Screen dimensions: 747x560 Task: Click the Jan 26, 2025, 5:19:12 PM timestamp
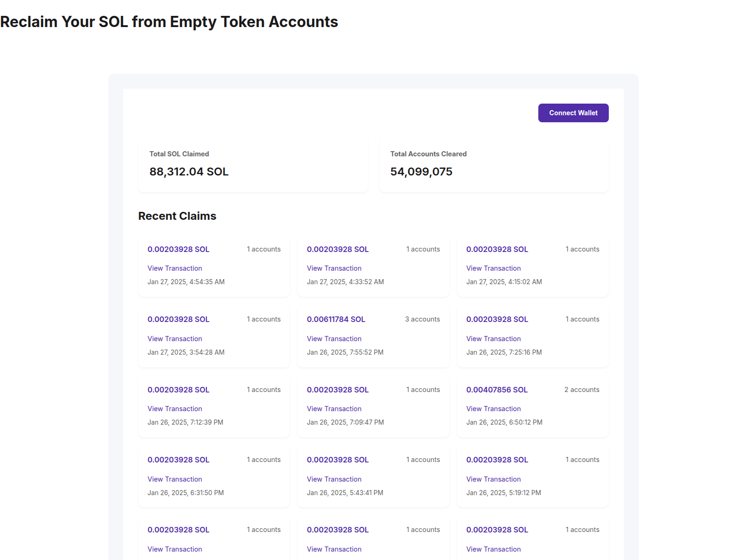(504, 493)
